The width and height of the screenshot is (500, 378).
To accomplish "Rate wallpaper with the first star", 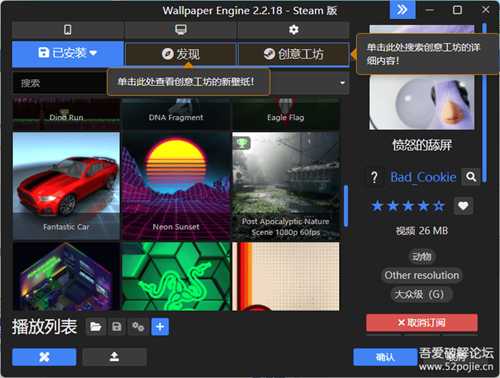I will tap(377, 206).
